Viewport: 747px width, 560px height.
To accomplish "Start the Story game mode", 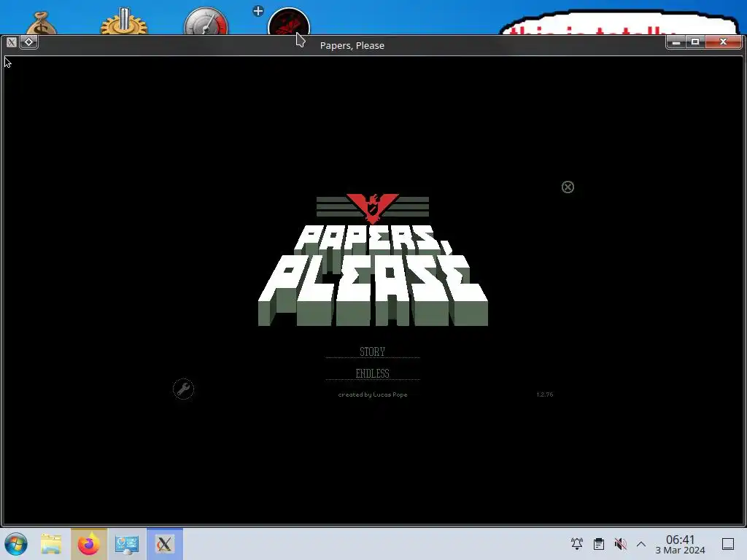I will [373, 351].
